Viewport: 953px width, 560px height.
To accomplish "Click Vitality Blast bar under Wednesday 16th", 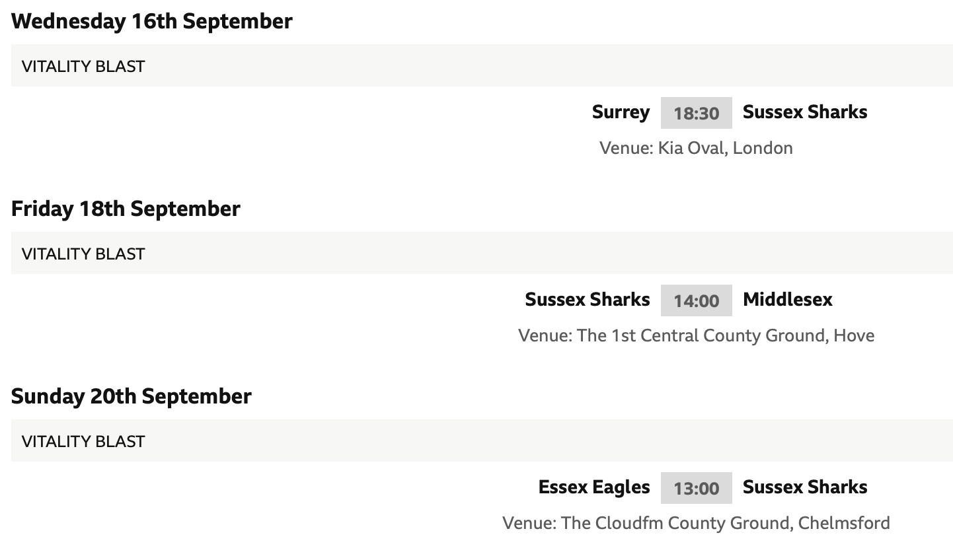I will point(482,65).
